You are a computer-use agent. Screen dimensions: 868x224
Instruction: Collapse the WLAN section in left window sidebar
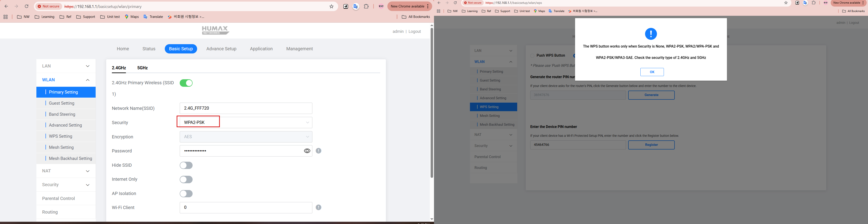pos(66,80)
